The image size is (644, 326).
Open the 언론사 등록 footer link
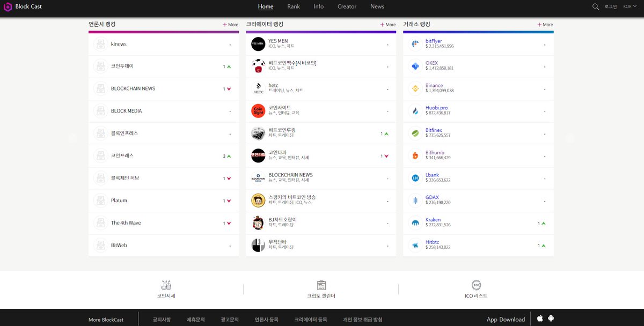tap(267, 320)
